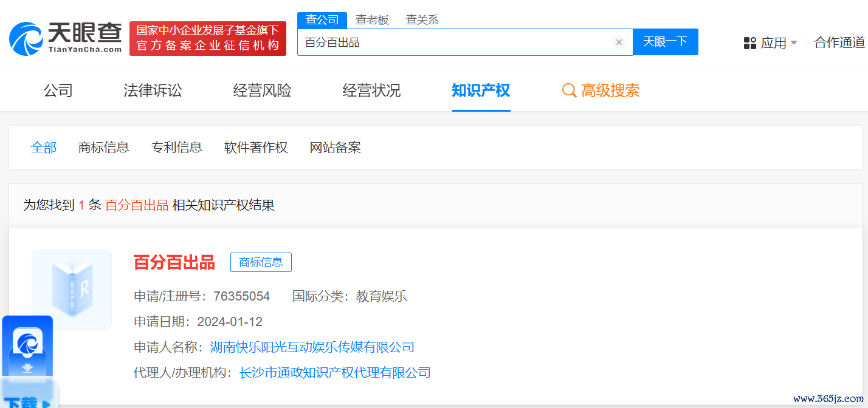This screenshot has width=868, height=408.
Task: Open the 合作通道 link
Action: click(x=839, y=42)
